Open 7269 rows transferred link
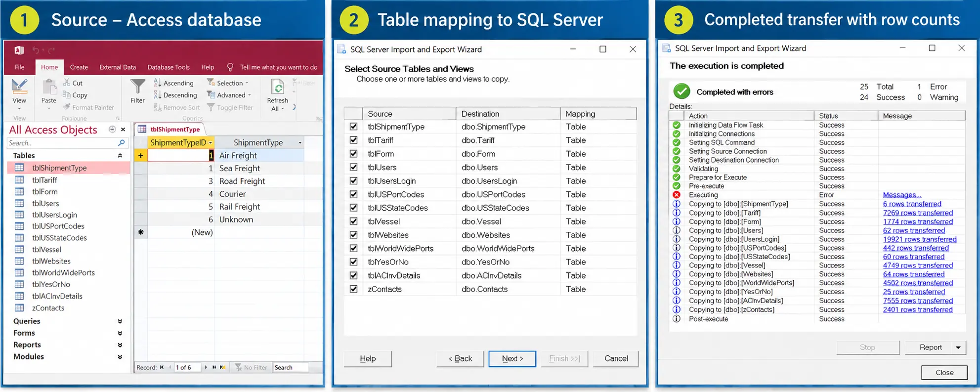 [918, 213]
